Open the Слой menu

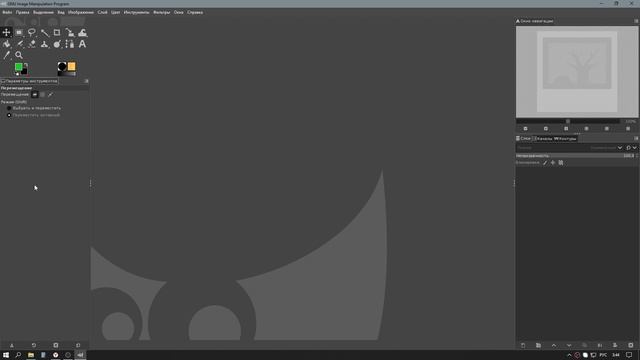(102, 12)
